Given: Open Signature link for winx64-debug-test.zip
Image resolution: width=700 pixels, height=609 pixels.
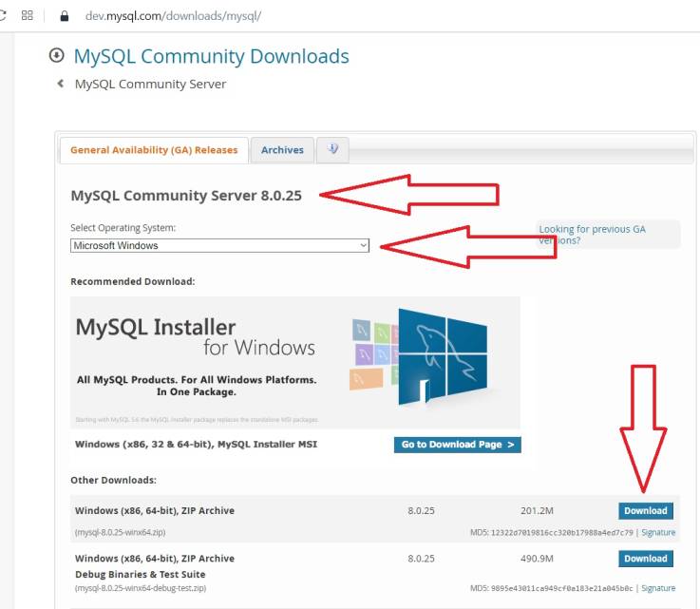Looking at the screenshot, I should click(x=658, y=588).
